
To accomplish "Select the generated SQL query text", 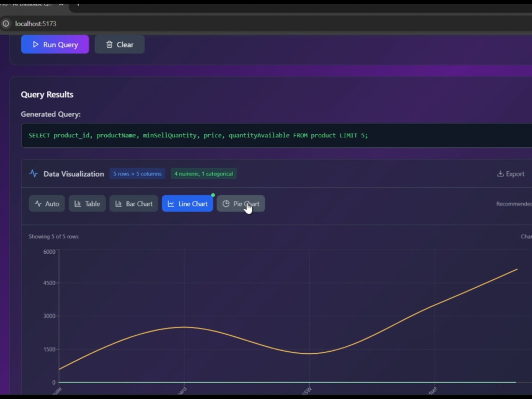I will 198,135.
